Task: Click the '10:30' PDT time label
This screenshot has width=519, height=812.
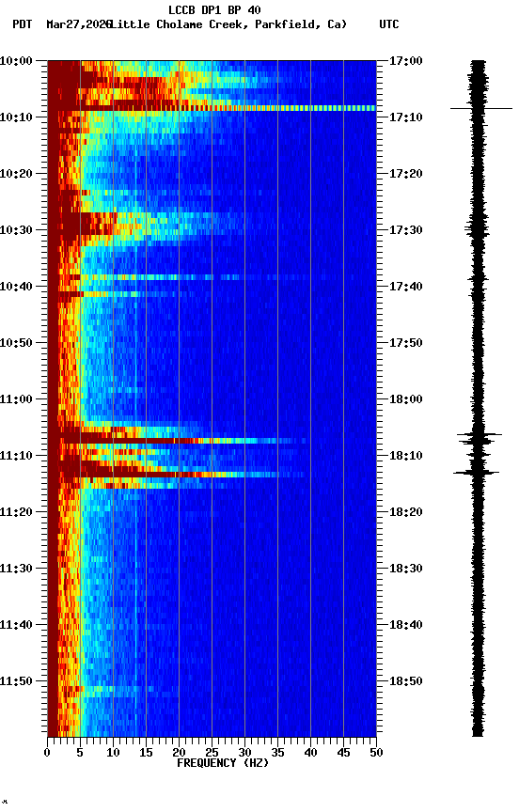Action: tap(16, 230)
